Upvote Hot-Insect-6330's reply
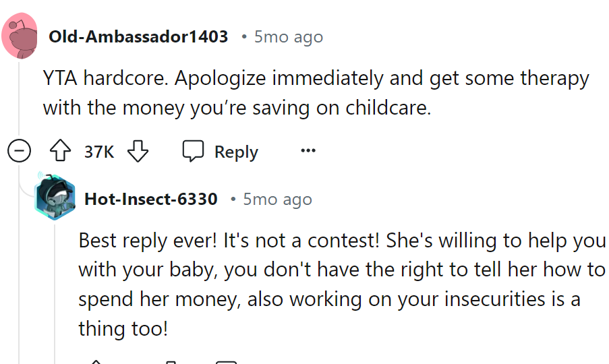The width and height of the screenshot is (609, 364). tap(96, 361)
